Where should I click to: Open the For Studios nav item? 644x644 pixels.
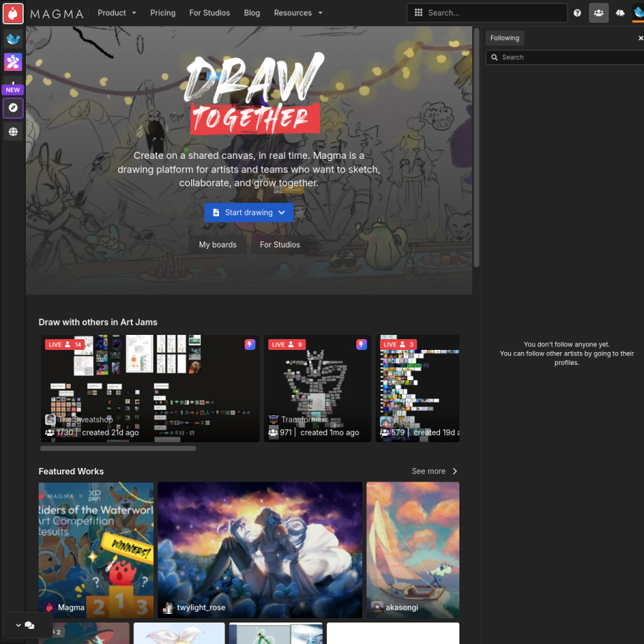pos(210,13)
